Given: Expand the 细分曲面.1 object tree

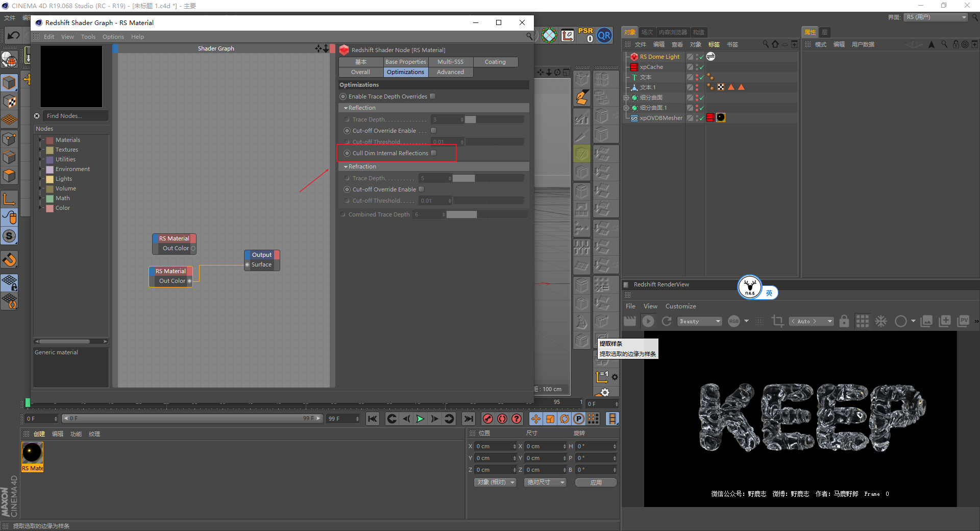Looking at the screenshot, I should [626, 108].
